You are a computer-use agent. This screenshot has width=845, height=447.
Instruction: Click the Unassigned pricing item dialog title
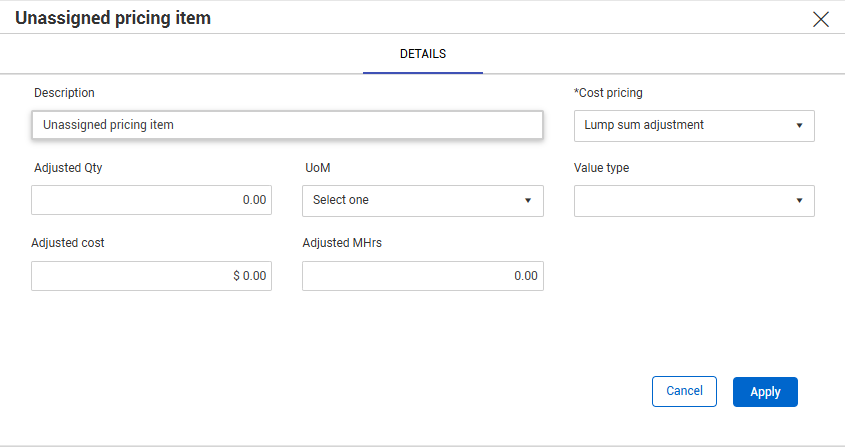(113, 18)
